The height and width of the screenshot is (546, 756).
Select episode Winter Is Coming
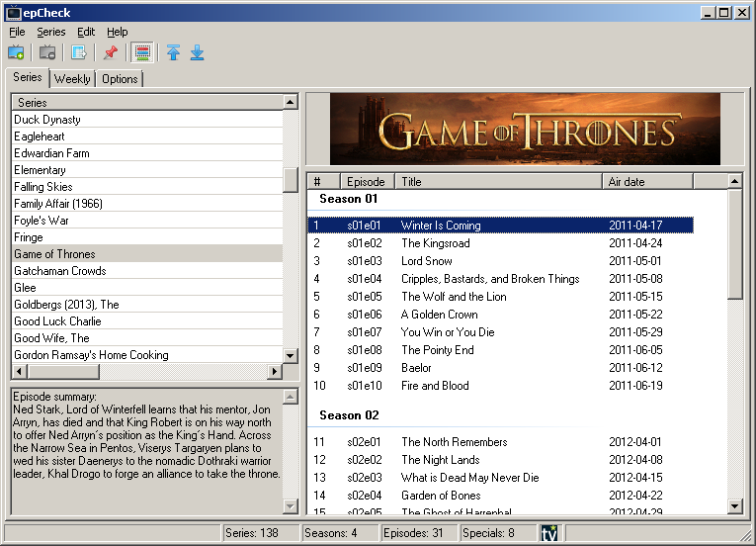(x=500, y=226)
